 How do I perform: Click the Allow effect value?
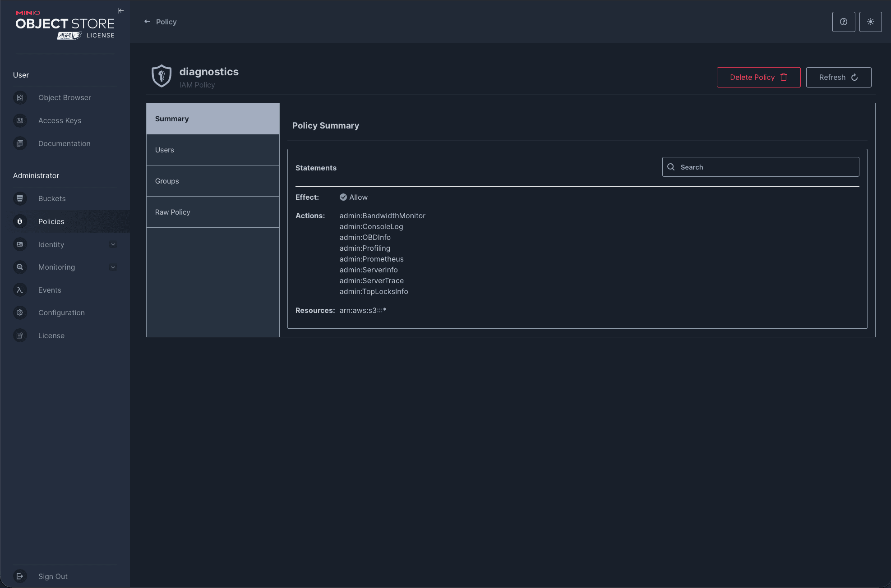click(354, 197)
